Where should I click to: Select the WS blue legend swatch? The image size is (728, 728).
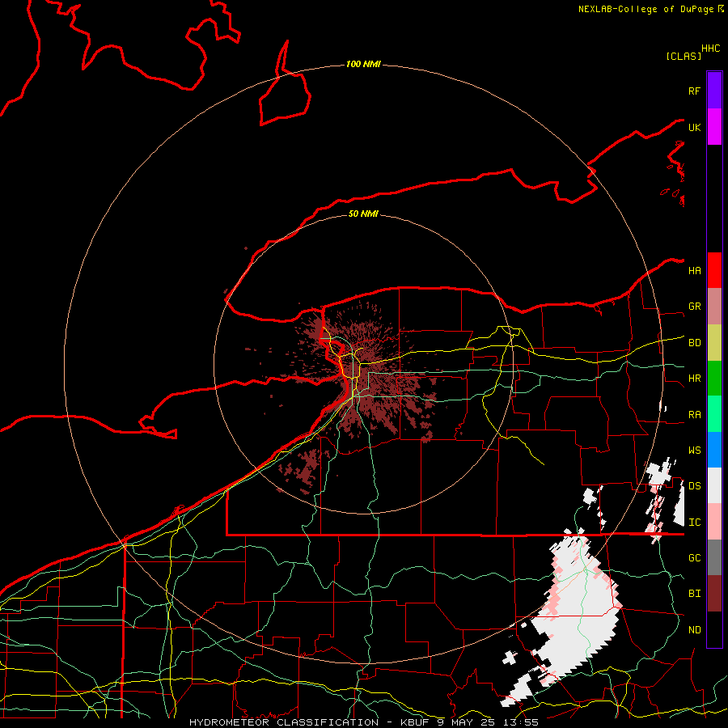714,450
